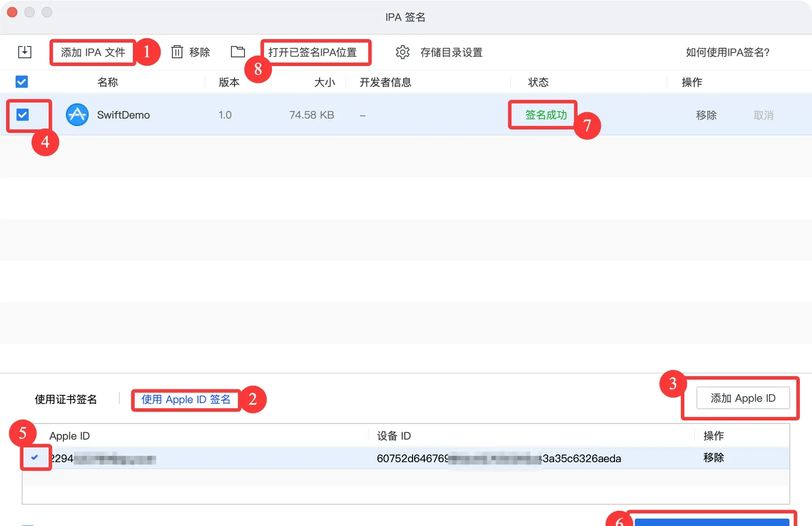Open the 如何使用IPA签名? help link
The height and width of the screenshot is (526, 812).
tap(728, 52)
